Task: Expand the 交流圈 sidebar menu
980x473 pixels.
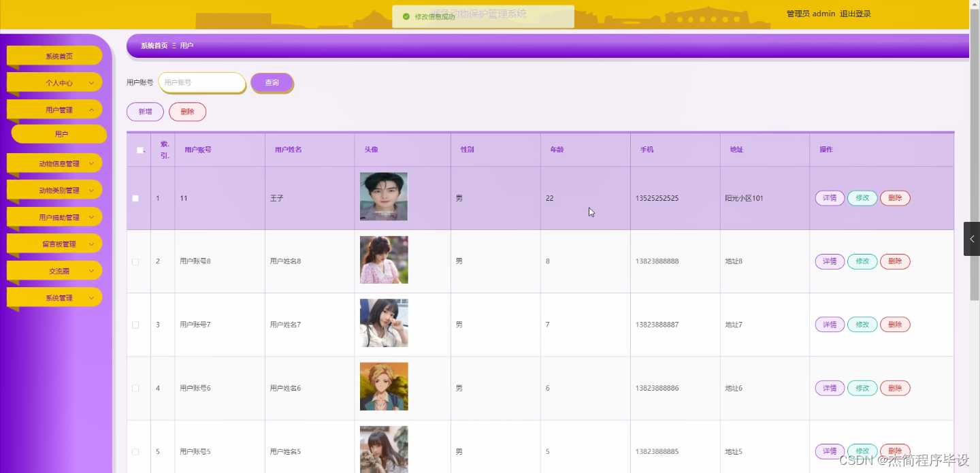Action: pyautogui.click(x=54, y=271)
